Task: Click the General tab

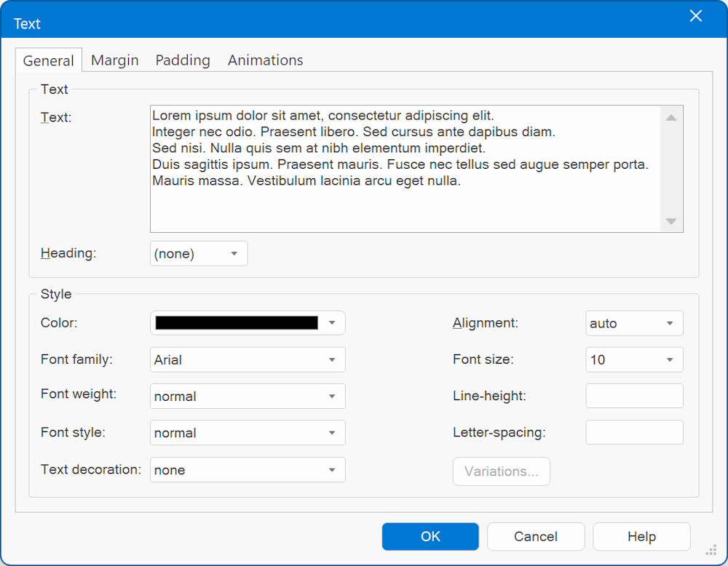Action: [x=48, y=61]
